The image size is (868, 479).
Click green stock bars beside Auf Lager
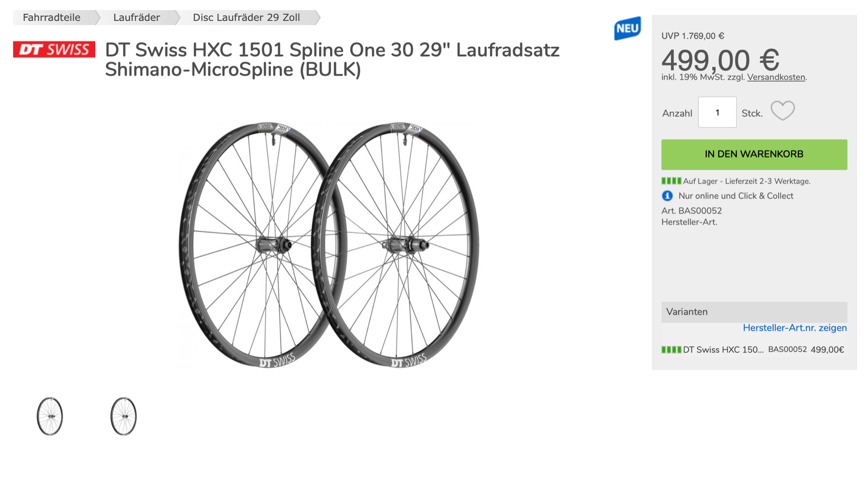pyautogui.click(x=671, y=181)
